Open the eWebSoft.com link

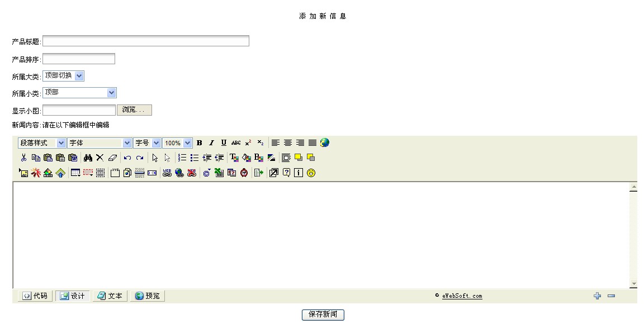coord(462,296)
